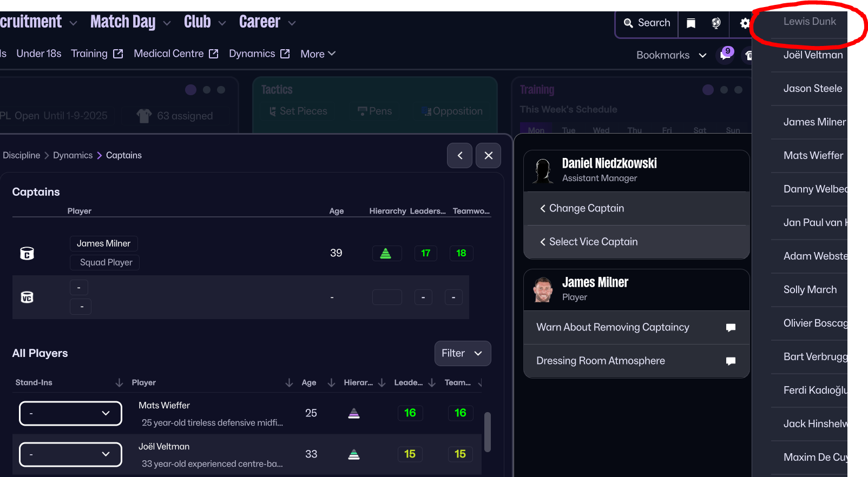Screen dimensions: 868x477
Task: Click Dynamics in the breadcrumb
Action: (x=73, y=156)
